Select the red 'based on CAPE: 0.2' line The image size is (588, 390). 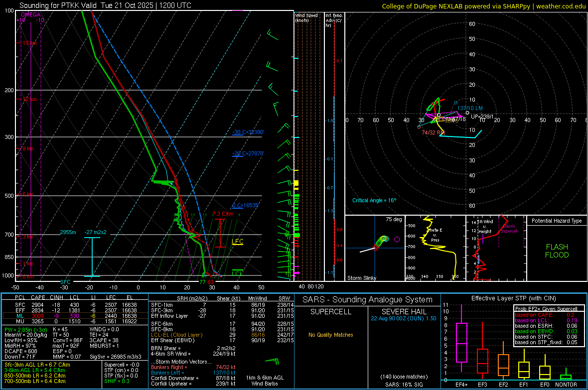545,315
